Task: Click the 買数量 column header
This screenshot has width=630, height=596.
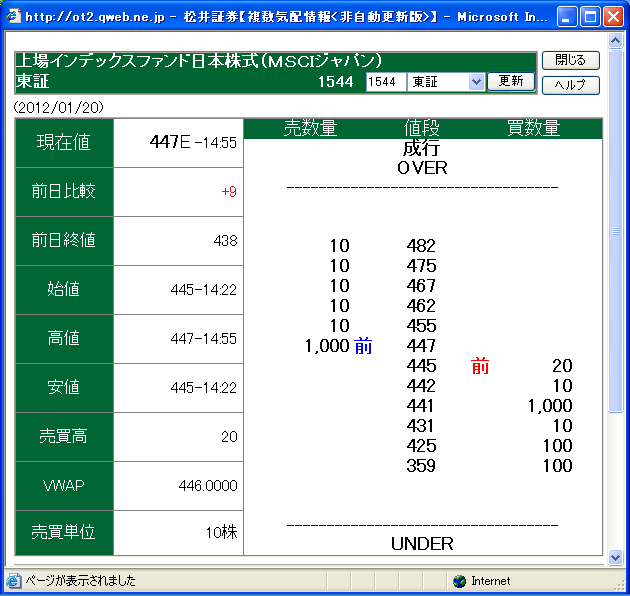Action: click(x=533, y=128)
